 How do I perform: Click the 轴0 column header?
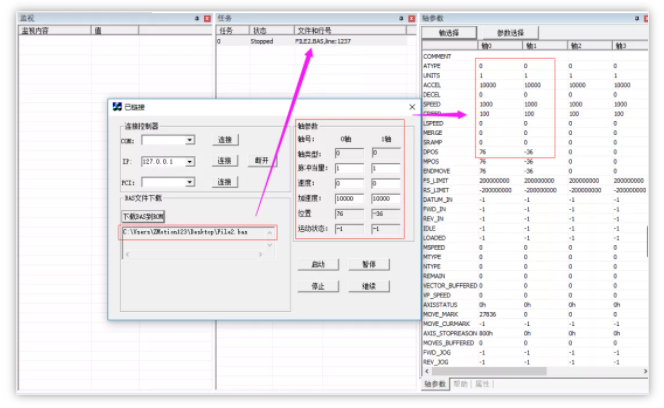[x=500, y=45]
